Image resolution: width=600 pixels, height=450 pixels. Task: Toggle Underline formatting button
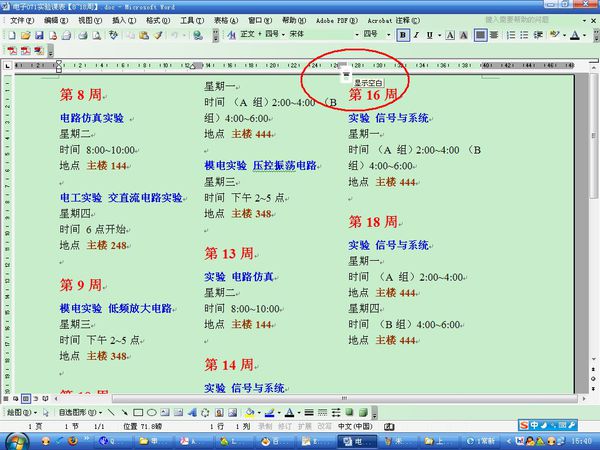point(429,35)
